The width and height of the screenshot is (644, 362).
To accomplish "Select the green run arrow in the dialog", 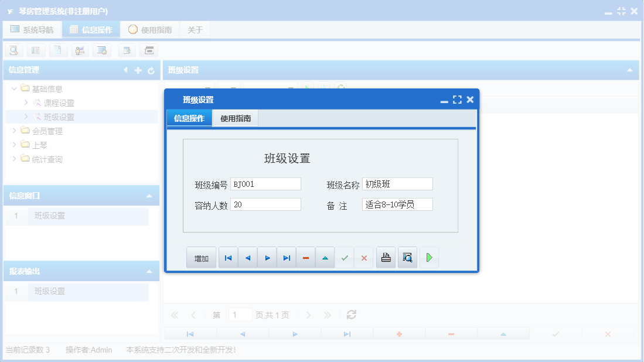I will pyautogui.click(x=429, y=257).
